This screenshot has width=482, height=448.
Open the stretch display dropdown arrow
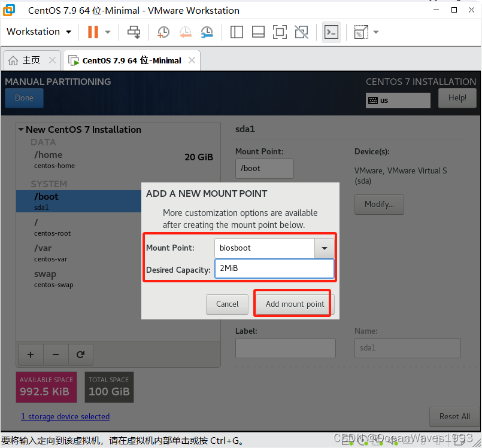[376, 32]
